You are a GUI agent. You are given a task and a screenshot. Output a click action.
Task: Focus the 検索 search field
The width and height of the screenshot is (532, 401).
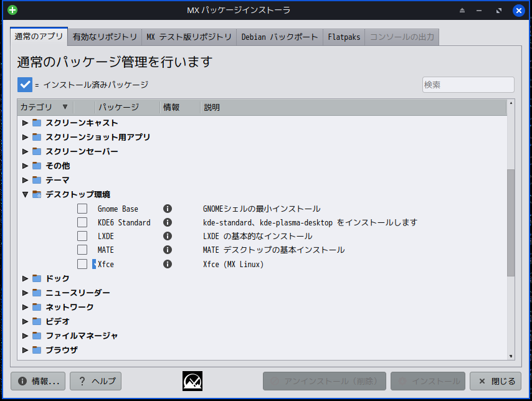pos(468,85)
